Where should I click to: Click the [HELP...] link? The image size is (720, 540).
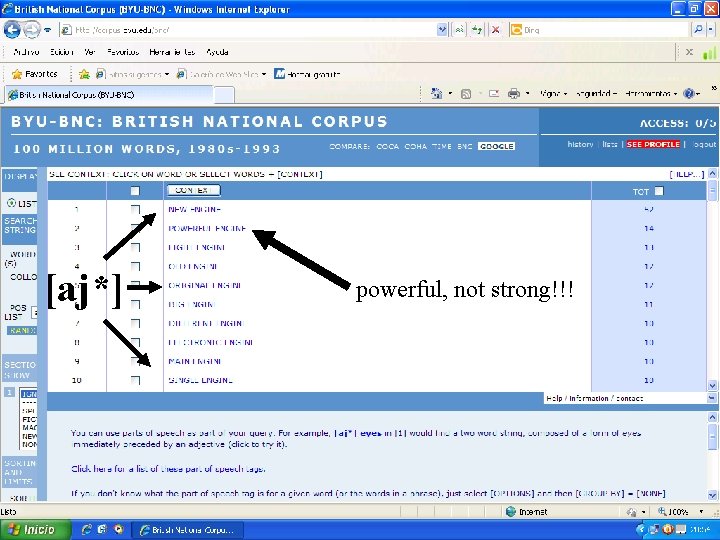pyautogui.click(x=686, y=174)
